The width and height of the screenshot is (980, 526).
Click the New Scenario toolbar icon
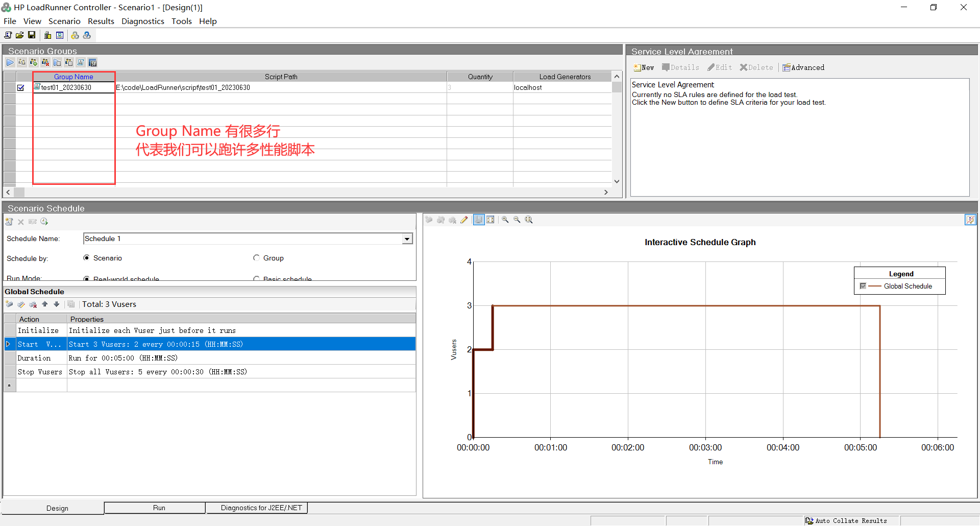pos(8,35)
